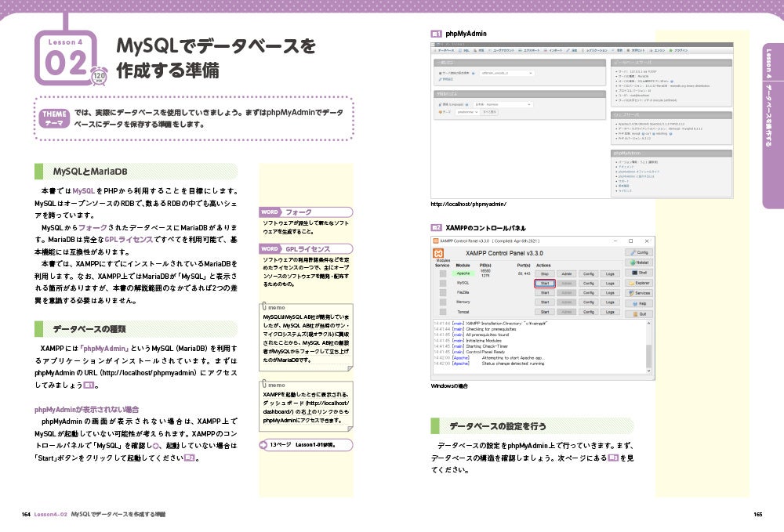Click Start for the Tomcat module
Viewport: 784px width, 532px height.
545,312
